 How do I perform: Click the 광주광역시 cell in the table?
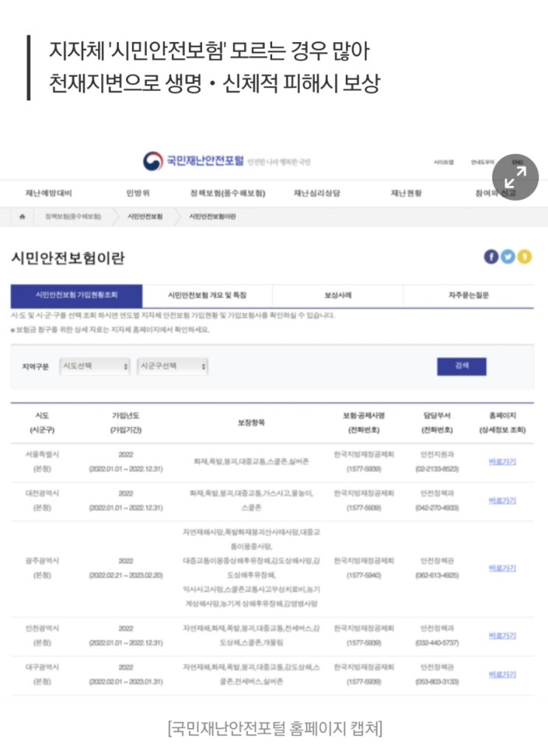(42, 568)
